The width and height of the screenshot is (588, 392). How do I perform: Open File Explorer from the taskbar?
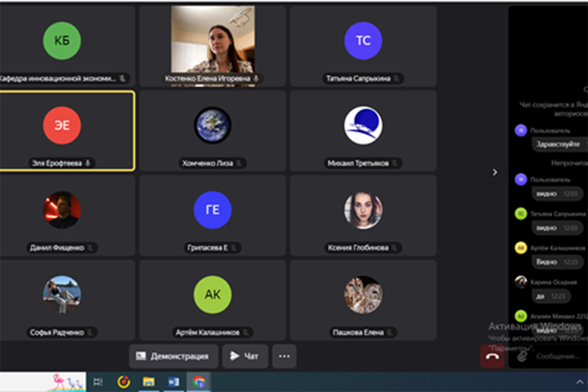pyautogui.click(x=148, y=382)
